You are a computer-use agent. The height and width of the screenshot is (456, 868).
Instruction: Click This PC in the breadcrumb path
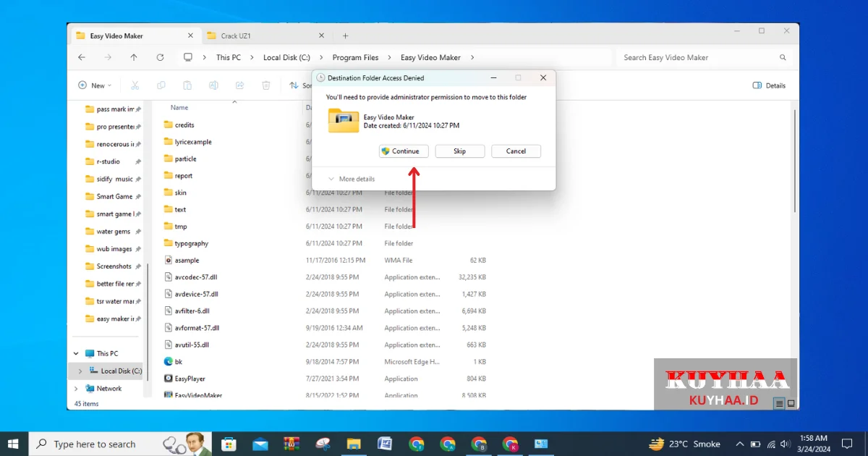click(x=229, y=57)
